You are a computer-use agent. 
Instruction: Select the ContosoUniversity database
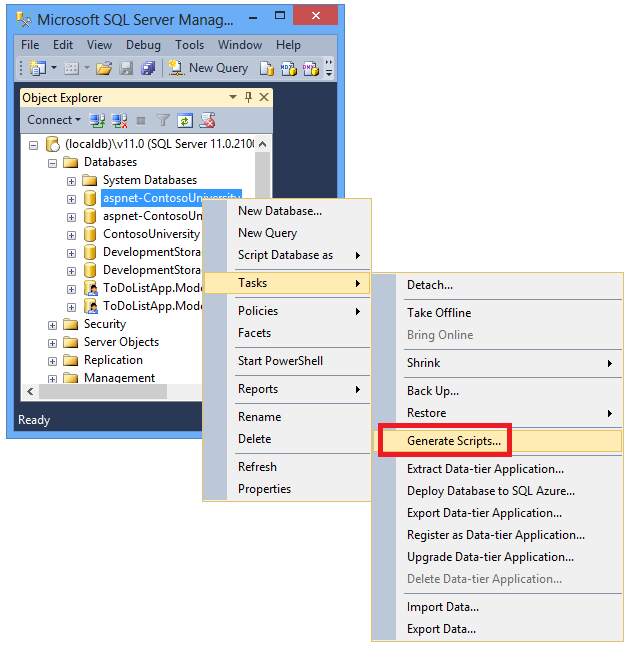pos(151,234)
